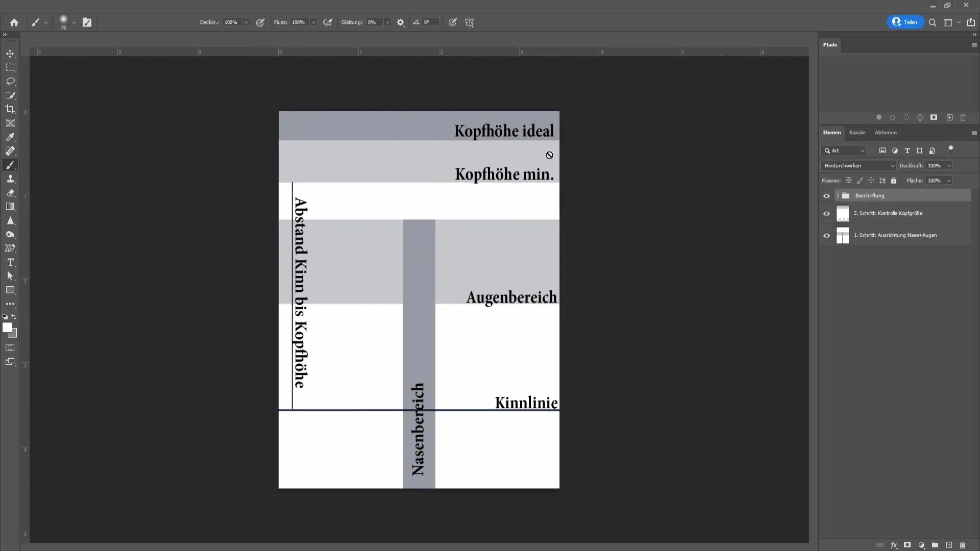Hide the Beschriftung group layer
The image size is (980, 551).
(x=826, y=195)
